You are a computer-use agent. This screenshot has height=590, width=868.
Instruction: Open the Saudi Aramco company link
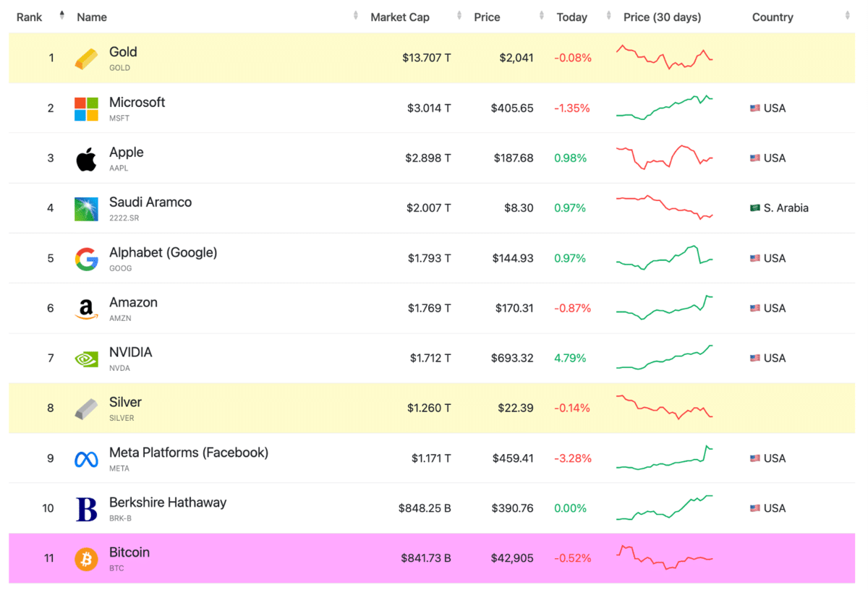pos(150,202)
